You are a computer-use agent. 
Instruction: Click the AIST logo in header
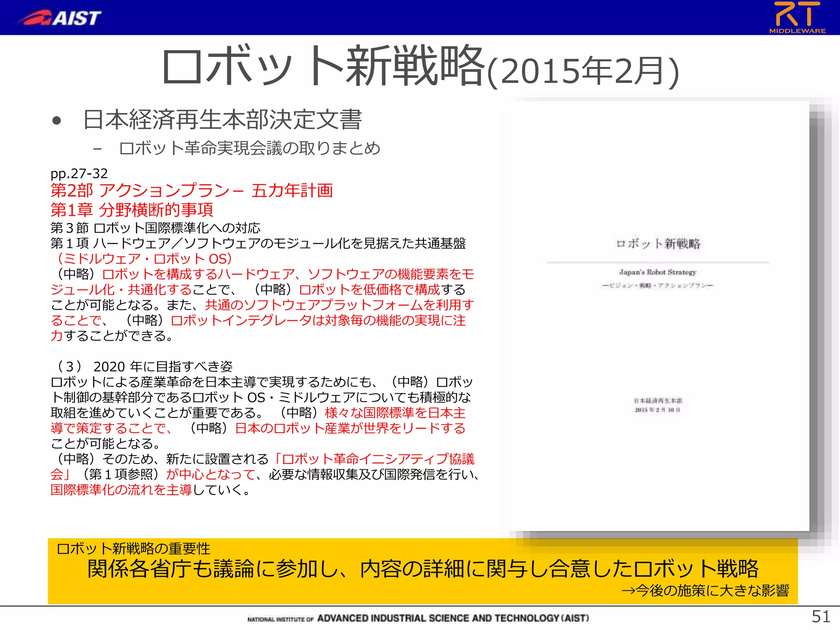click(x=59, y=18)
